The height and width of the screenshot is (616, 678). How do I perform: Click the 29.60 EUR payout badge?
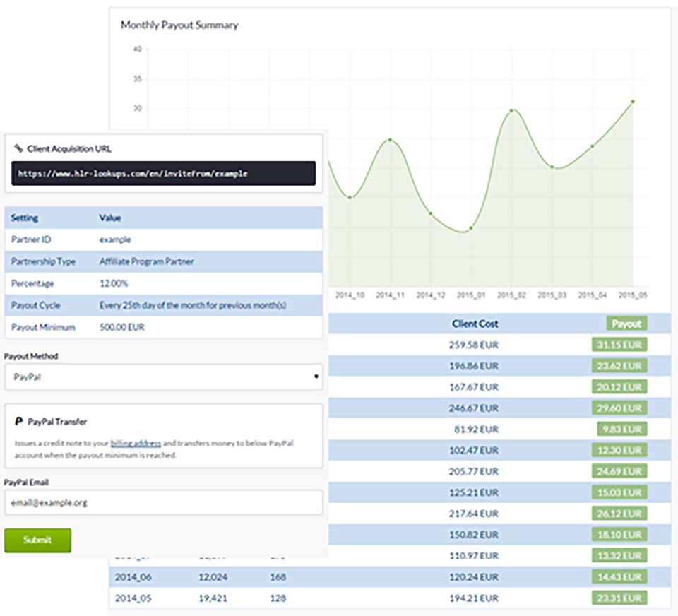(619, 408)
